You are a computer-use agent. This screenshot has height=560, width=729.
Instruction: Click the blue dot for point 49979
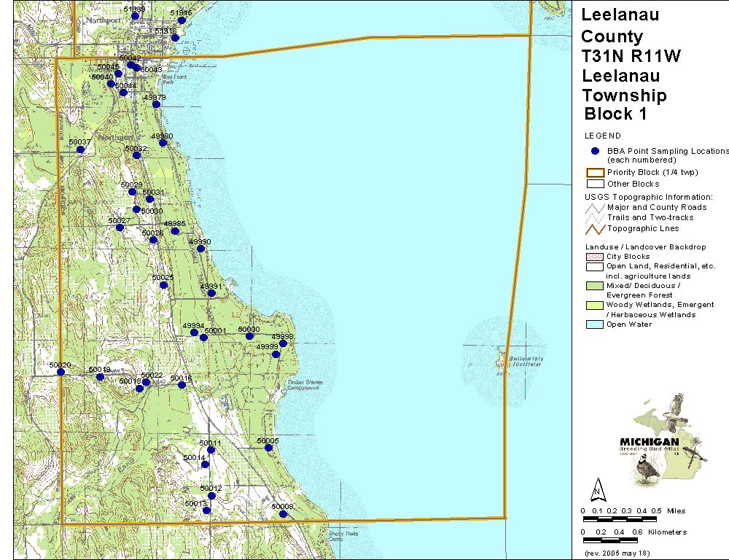tap(156, 104)
